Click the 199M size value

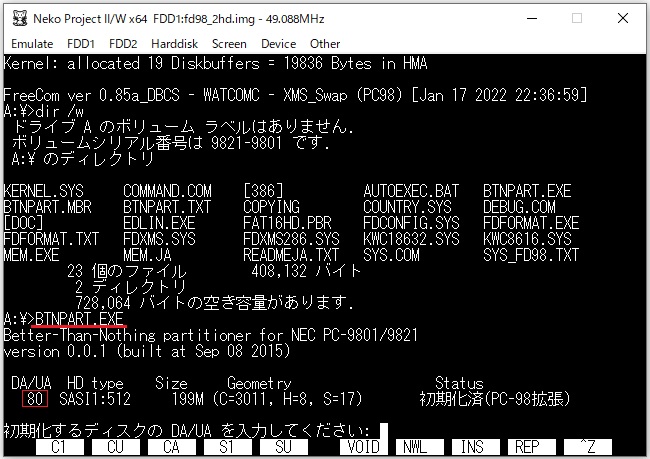click(188, 399)
